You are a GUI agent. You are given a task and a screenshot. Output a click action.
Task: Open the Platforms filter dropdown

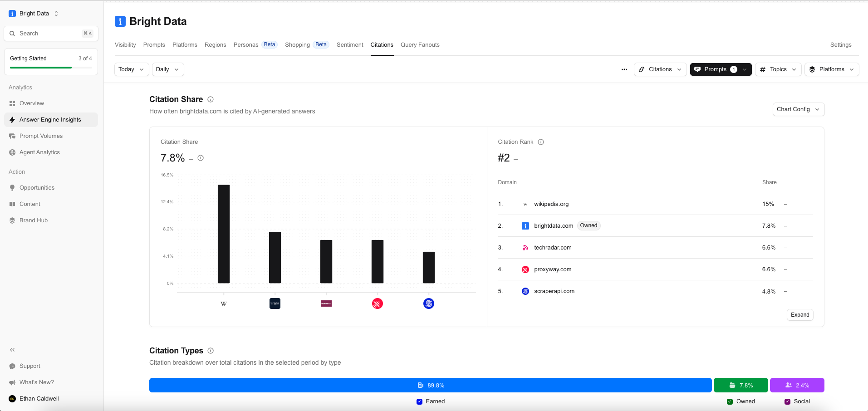[x=832, y=69]
